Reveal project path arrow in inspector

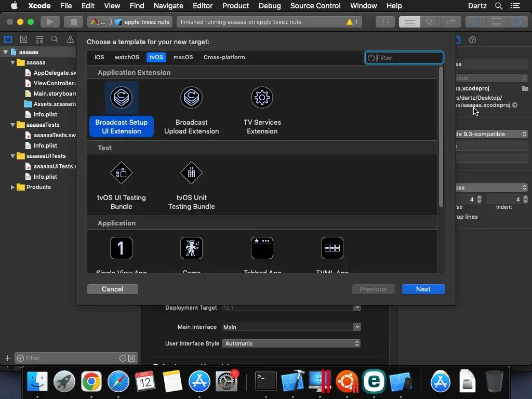click(515, 105)
